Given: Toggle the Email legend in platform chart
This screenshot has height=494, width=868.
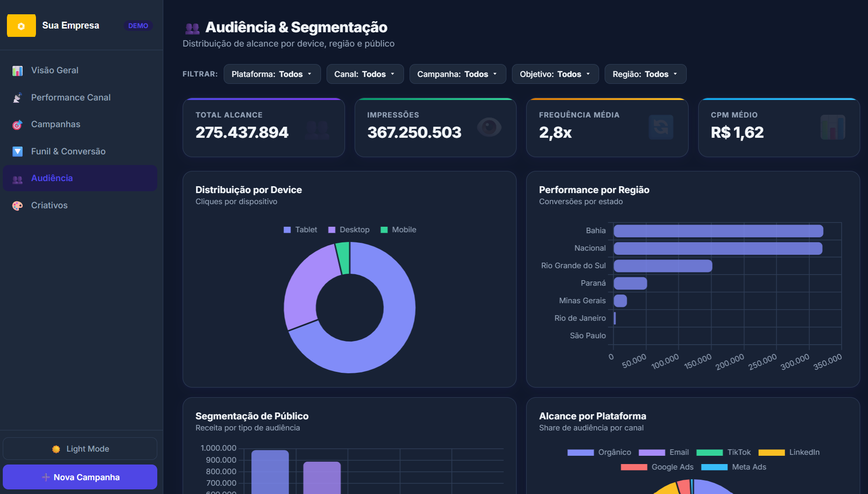Looking at the screenshot, I should point(664,453).
